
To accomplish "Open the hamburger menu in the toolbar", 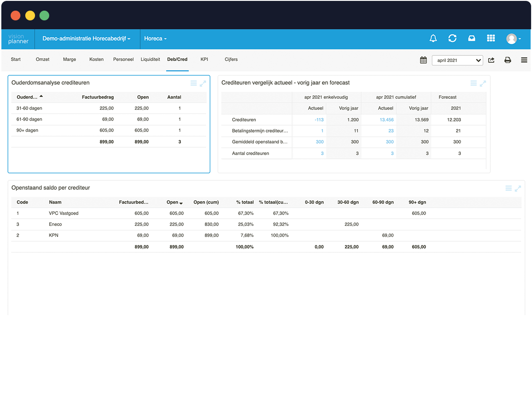I will pyautogui.click(x=524, y=60).
